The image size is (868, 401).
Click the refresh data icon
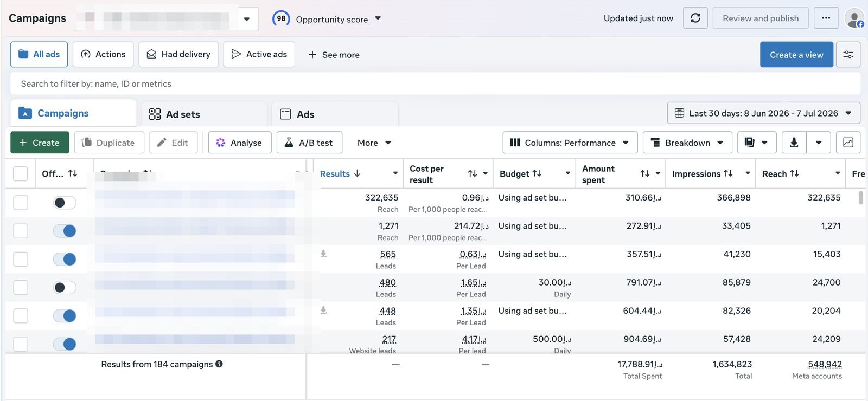(695, 18)
